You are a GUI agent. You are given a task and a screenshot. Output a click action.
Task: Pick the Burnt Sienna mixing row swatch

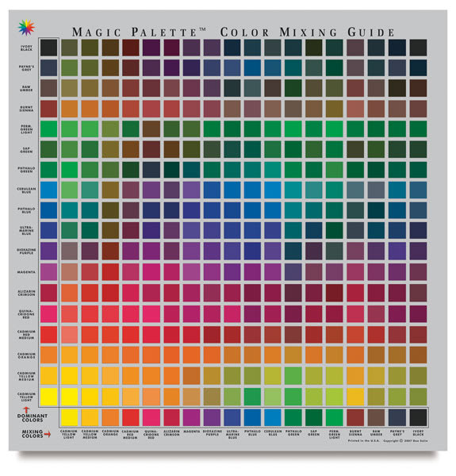tap(355, 417)
